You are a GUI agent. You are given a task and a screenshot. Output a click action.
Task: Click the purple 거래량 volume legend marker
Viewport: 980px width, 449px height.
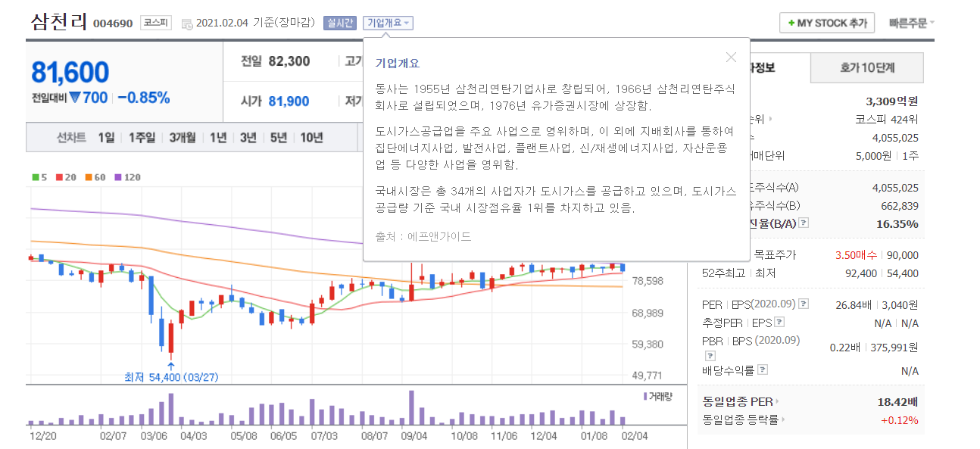point(645,396)
